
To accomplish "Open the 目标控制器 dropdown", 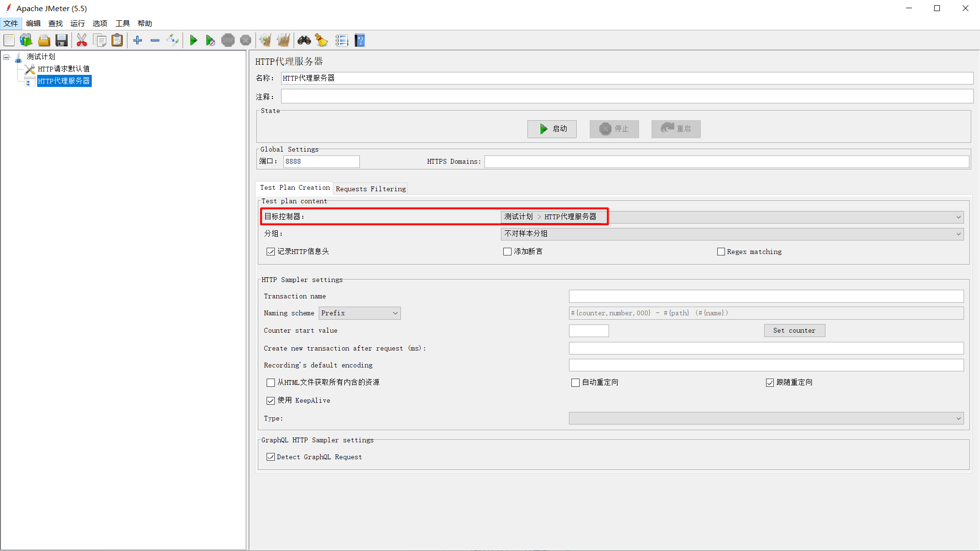I will [x=732, y=217].
